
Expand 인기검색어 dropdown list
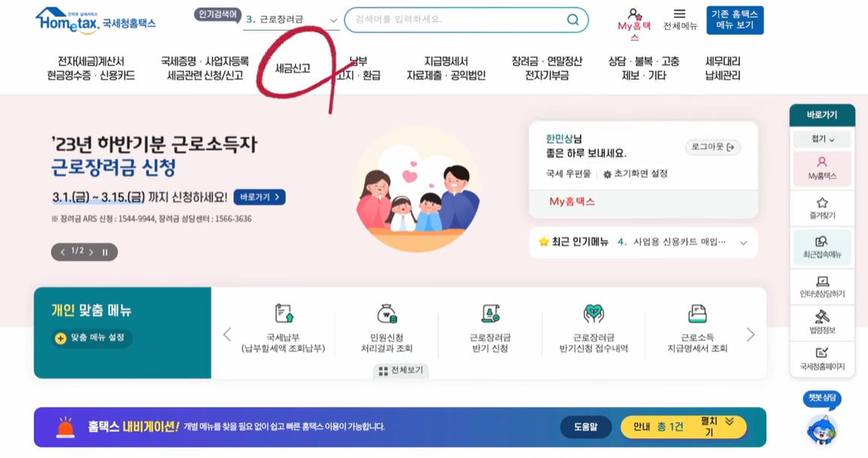pyautogui.click(x=333, y=20)
